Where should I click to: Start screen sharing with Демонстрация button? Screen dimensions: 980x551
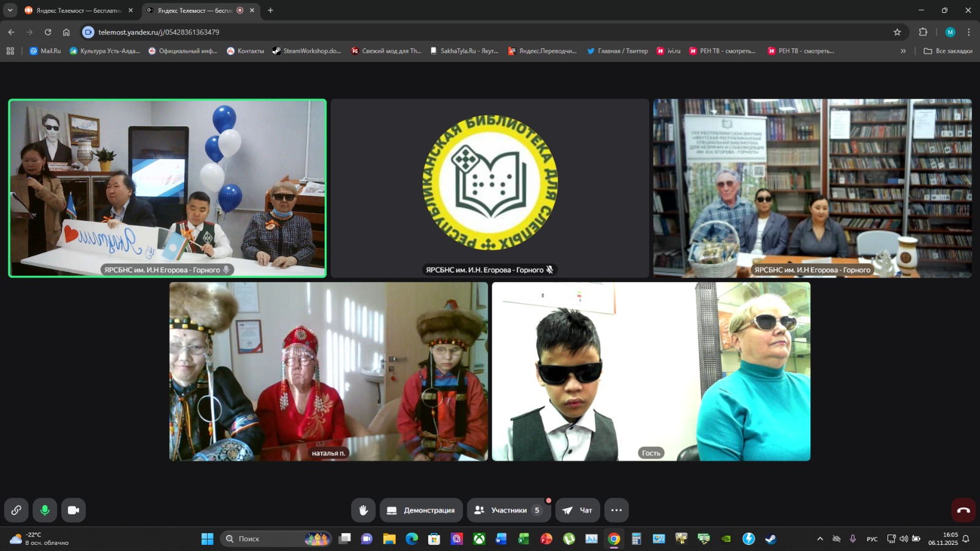click(421, 510)
